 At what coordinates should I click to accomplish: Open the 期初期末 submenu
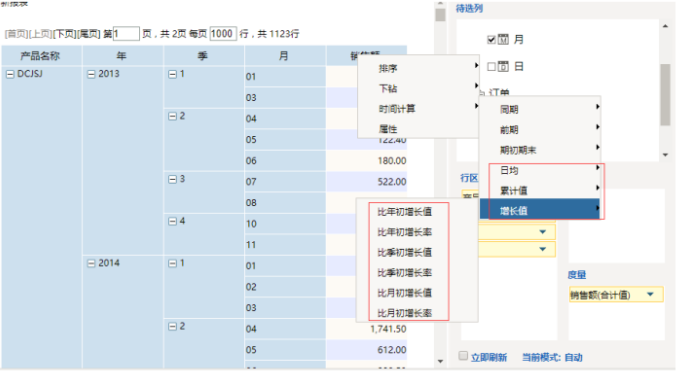tap(540, 150)
